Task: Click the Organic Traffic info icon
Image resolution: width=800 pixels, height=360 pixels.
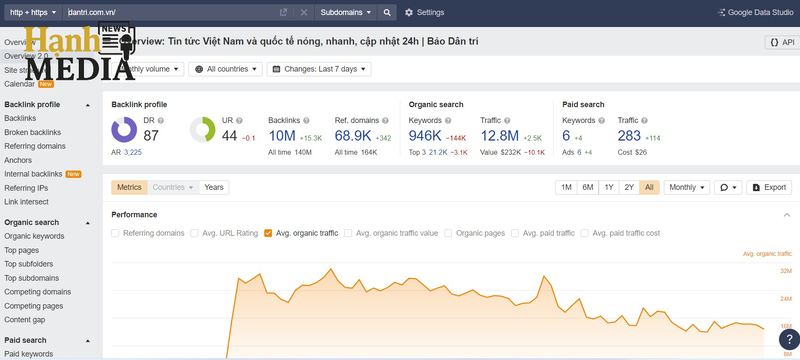Action: coord(507,121)
